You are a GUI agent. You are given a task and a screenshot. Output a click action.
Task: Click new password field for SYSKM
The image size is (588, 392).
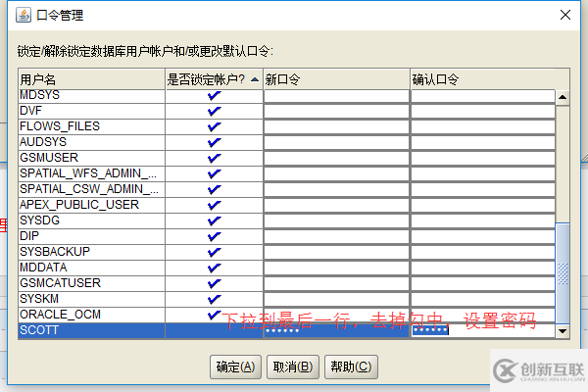(336, 299)
